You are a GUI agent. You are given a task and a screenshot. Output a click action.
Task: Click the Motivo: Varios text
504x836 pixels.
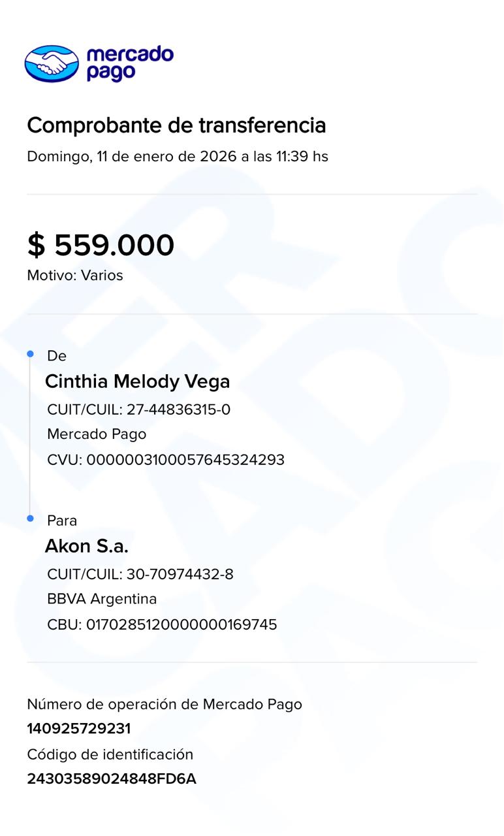[x=75, y=276]
